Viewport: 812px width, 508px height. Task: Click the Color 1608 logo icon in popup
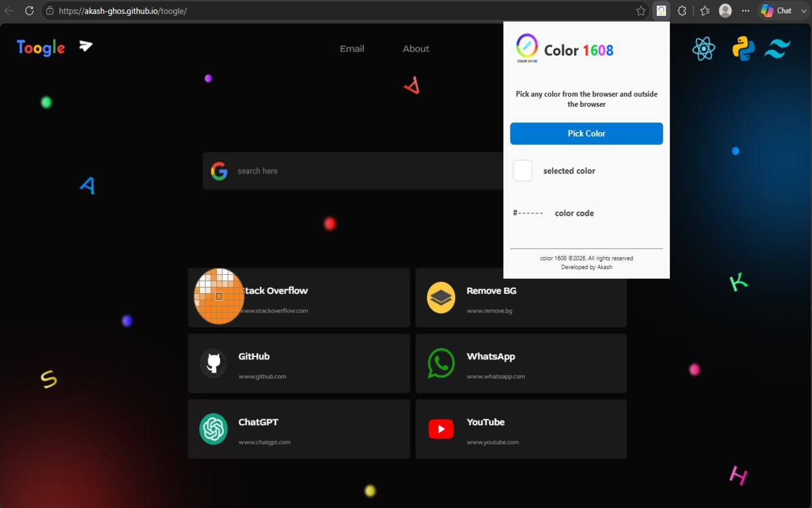527,48
